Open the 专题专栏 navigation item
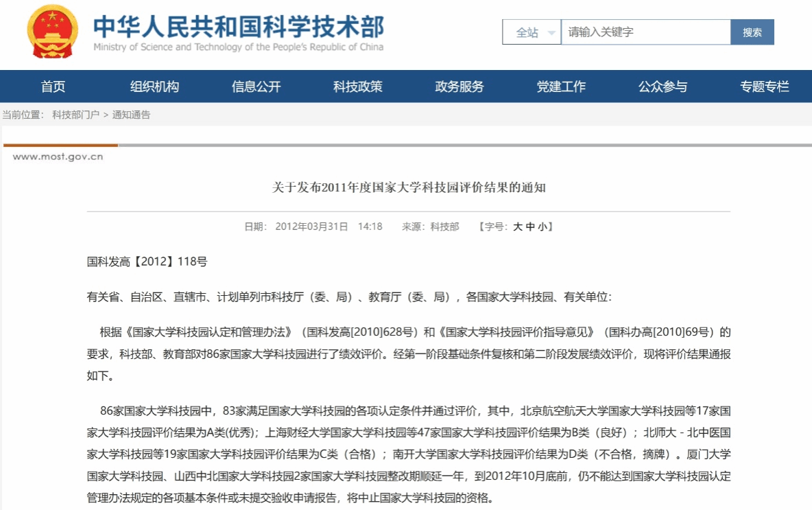This screenshot has height=510, width=812. coord(764,86)
